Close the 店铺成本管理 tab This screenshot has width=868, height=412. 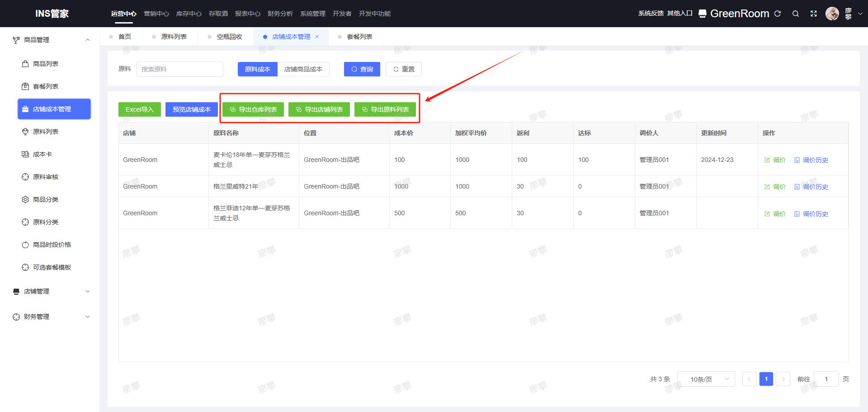click(317, 37)
